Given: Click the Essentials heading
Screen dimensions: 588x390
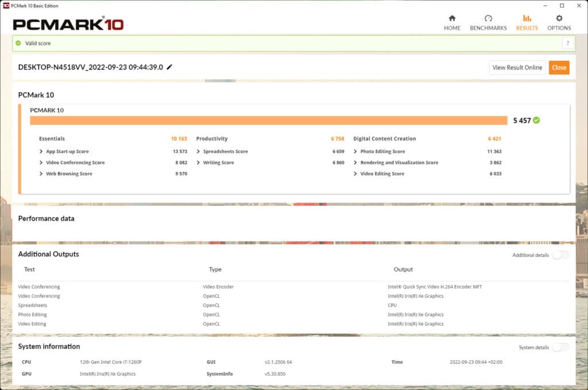Looking at the screenshot, I should click(x=52, y=139).
